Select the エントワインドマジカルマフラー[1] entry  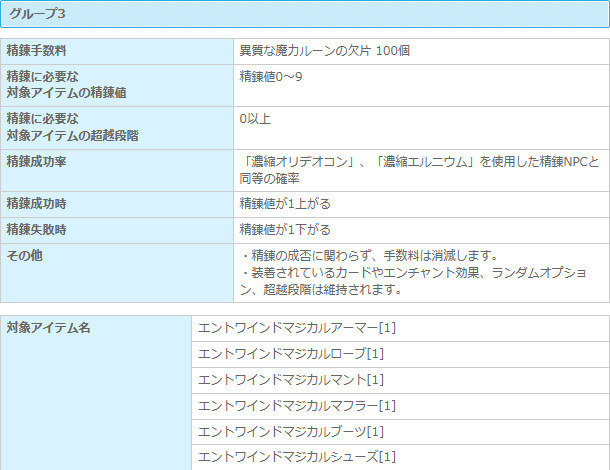pos(298,405)
